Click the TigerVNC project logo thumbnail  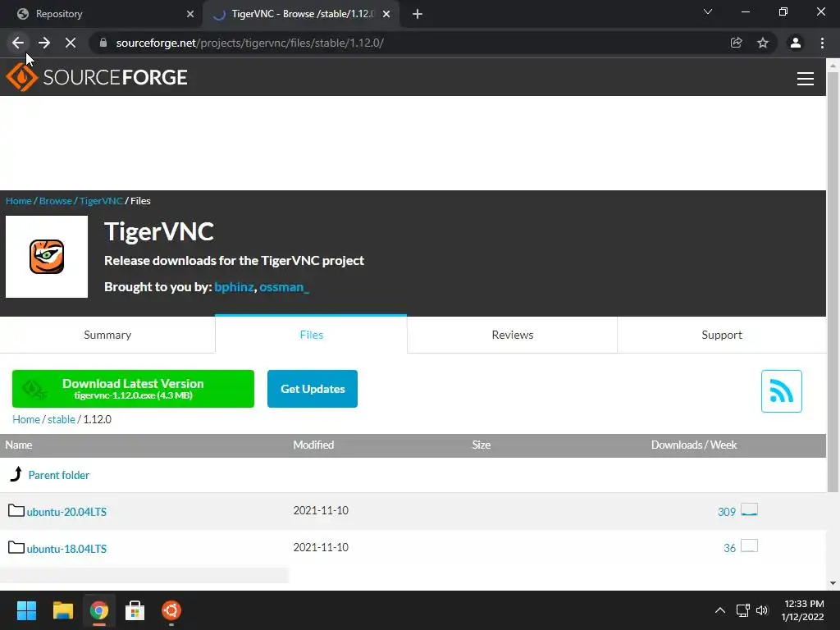coord(47,257)
